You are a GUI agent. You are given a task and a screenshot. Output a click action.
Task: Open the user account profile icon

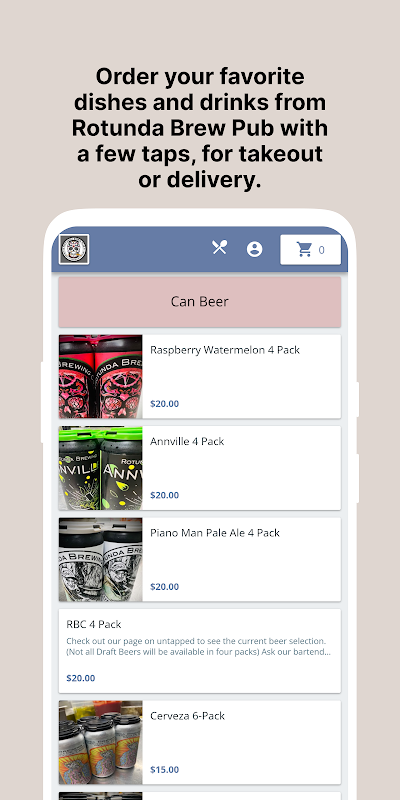(255, 249)
